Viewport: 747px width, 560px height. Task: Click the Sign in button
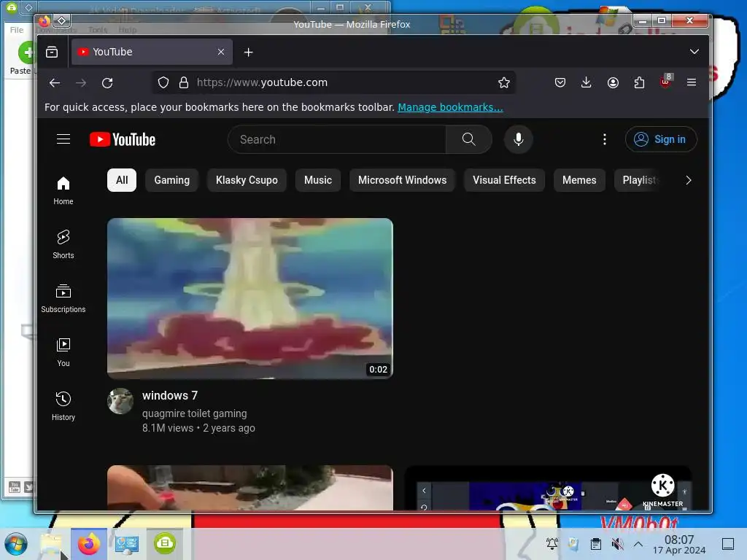tap(661, 139)
